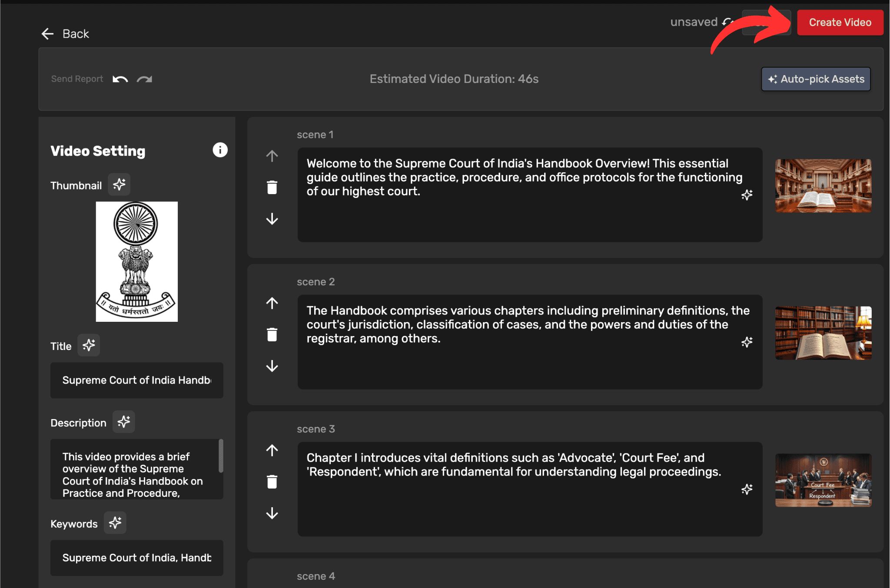
Task: Click the 'Video Setting' heading
Action: coord(98,151)
